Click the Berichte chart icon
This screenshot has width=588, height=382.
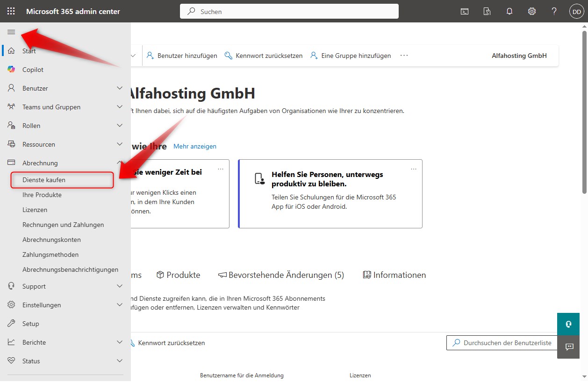click(12, 342)
